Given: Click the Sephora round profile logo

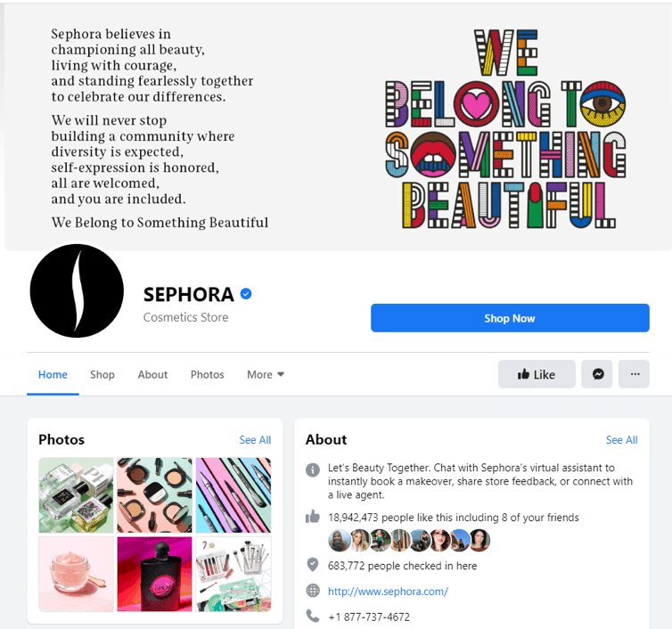Looking at the screenshot, I should [77, 291].
